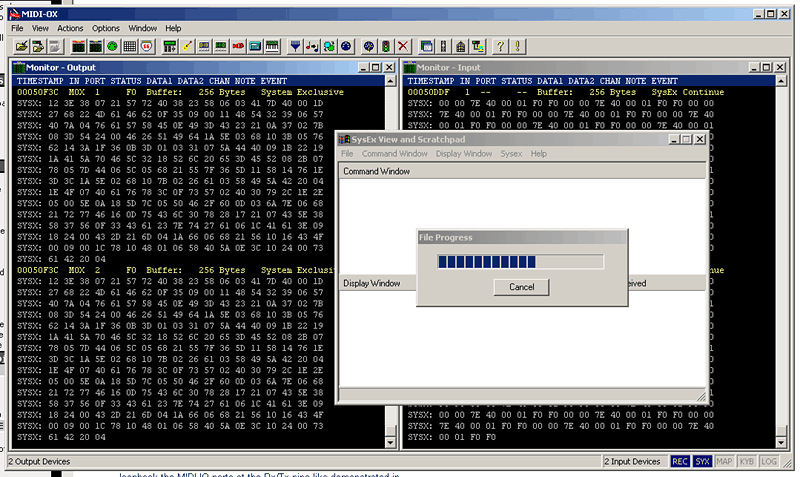
Task: Toggle the MAP status bar indicator
Action: pos(724,461)
